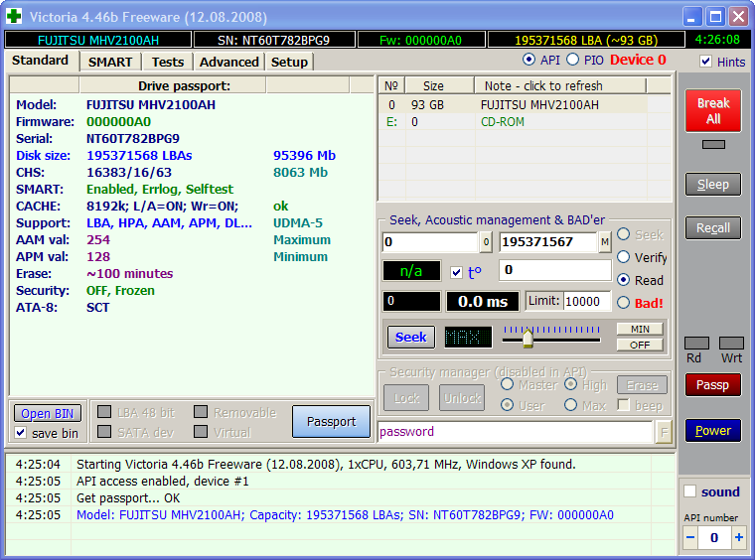Click the acoustic management slider thumb

[x=528, y=338]
